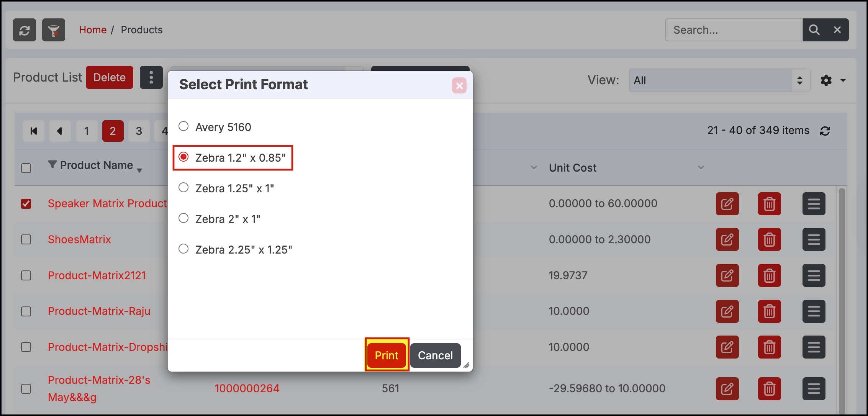Screen dimensions: 868x416
Task: Click trash icon for Product-Matrix2121 row
Action: point(769,276)
